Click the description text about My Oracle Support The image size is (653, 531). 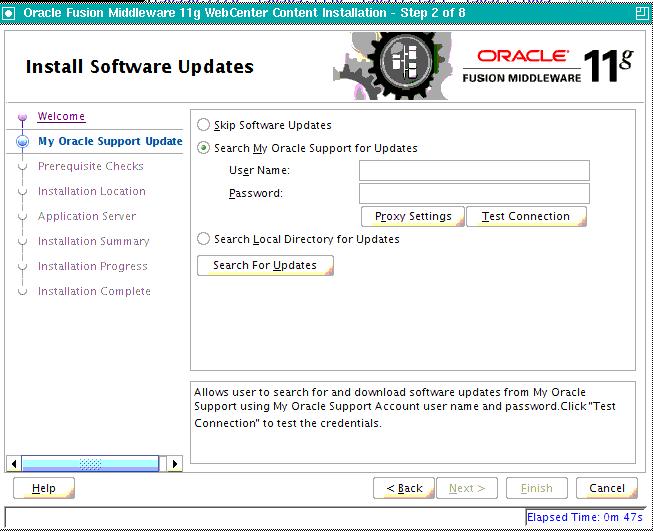click(404, 407)
